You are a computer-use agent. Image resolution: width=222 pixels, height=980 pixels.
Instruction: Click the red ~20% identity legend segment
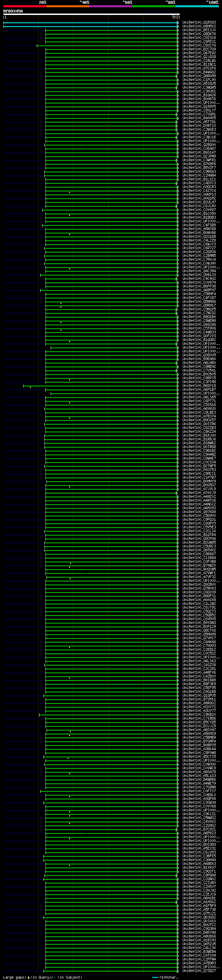coord(25,6)
